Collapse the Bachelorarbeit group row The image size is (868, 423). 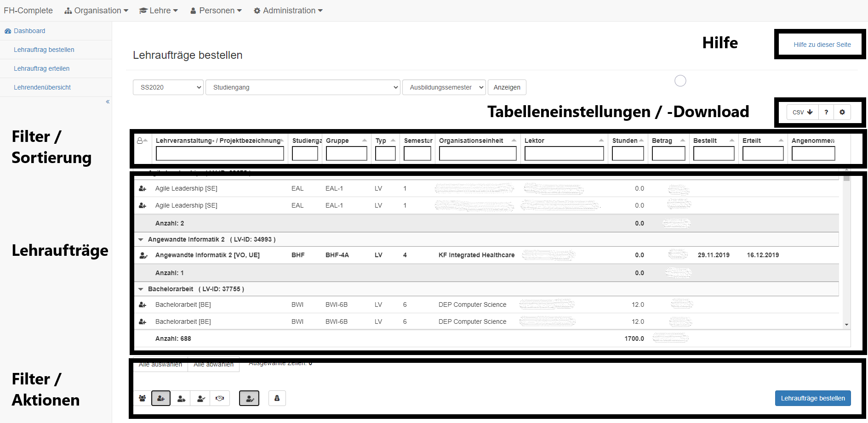141,289
